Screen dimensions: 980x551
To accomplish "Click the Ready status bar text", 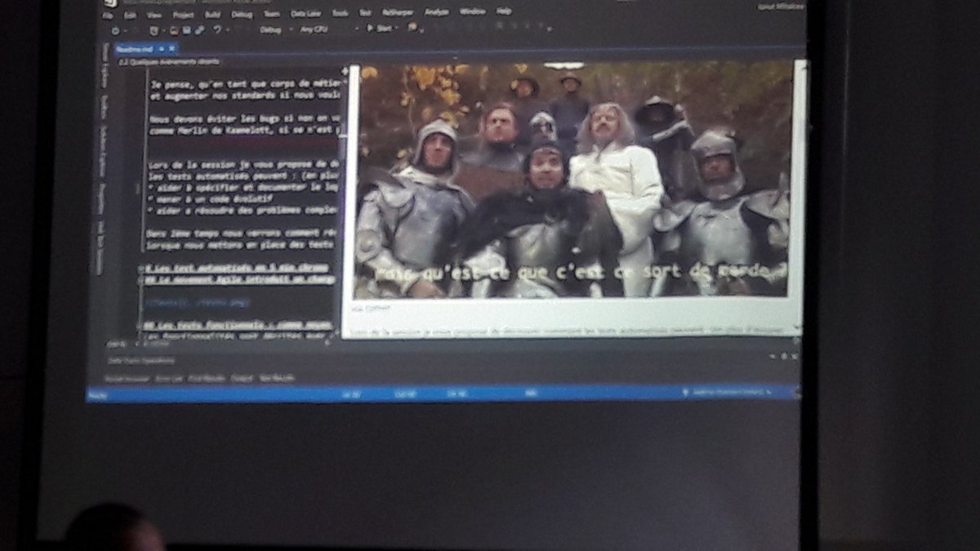I will click(x=98, y=394).
